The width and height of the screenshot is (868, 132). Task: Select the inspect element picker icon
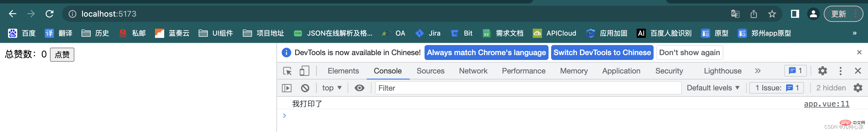287,71
